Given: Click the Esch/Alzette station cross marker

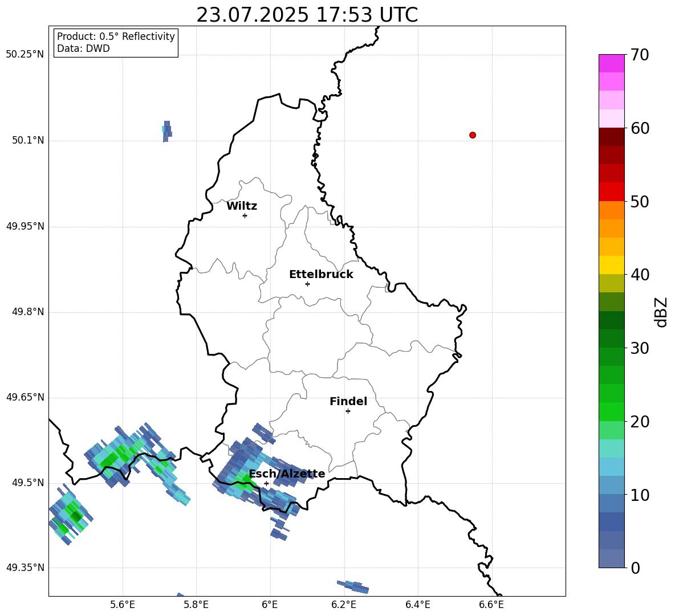Looking at the screenshot, I should 266,483.
